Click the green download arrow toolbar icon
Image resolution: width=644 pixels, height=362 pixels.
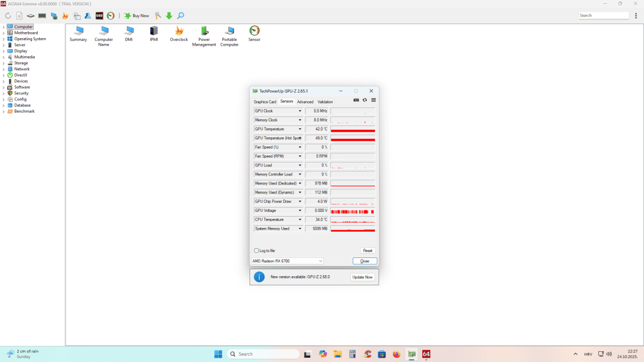coord(169,16)
